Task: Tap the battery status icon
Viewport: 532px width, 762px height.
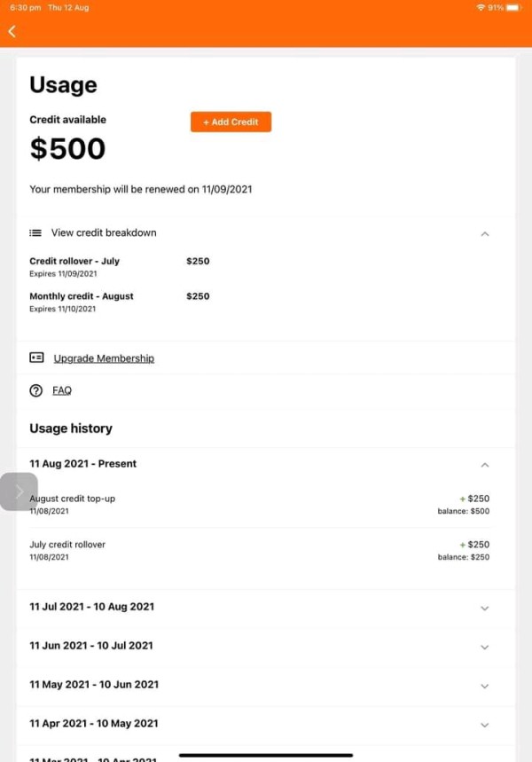Action: 513,7
